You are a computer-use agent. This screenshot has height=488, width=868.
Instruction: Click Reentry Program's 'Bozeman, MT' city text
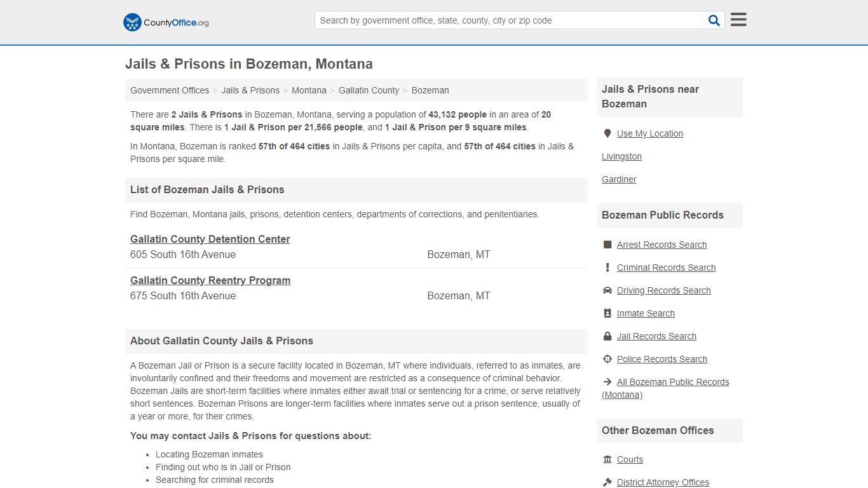coord(459,295)
